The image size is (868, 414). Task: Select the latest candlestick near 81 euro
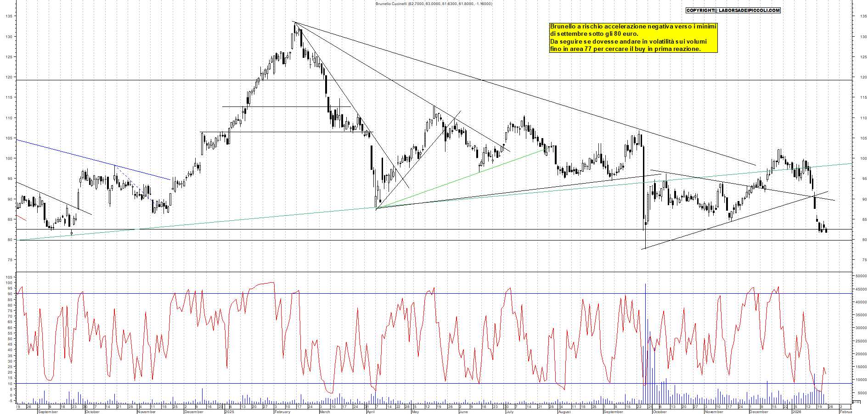point(827,232)
